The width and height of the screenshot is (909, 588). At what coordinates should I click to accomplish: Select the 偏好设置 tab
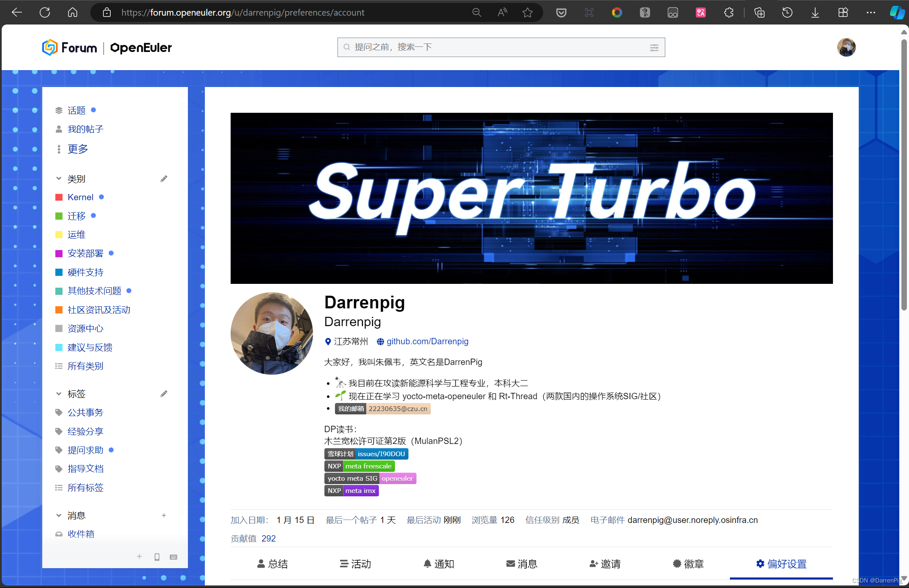[781, 564]
